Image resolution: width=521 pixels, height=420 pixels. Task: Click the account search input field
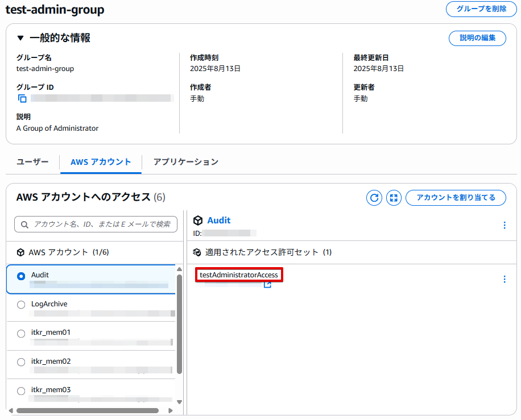[96, 224]
